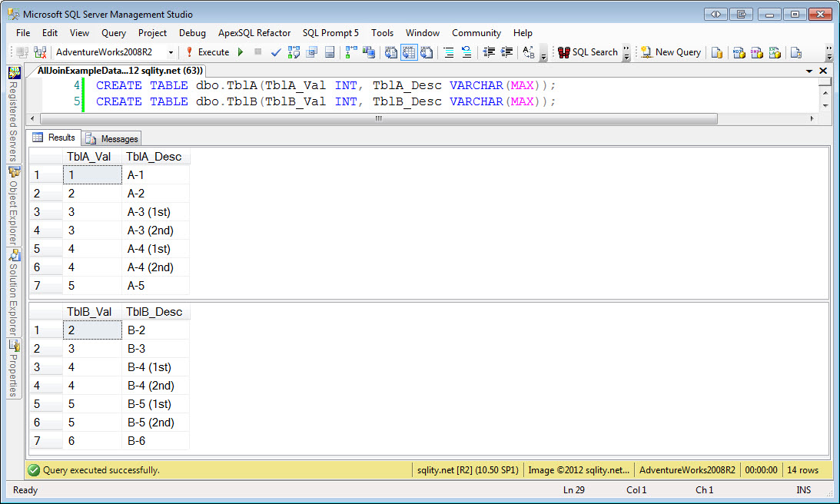Click the comment out selected lines icon
Image resolution: width=840 pixels, height=504 pixels.
[449, 52]
